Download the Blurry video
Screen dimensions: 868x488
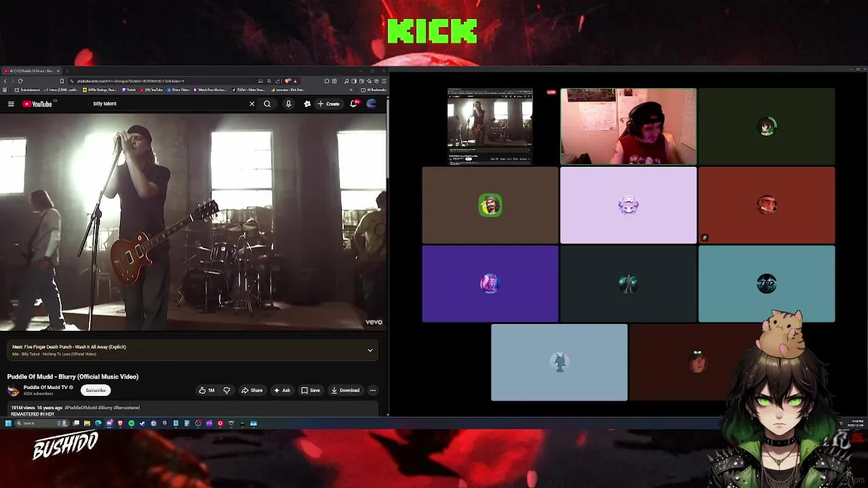(x=345, y=390)
